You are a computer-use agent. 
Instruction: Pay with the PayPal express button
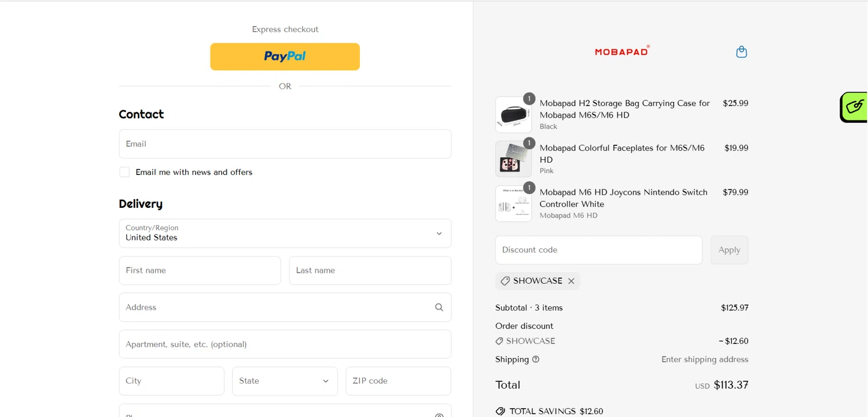pyautogui.click(x=285, y=57)
